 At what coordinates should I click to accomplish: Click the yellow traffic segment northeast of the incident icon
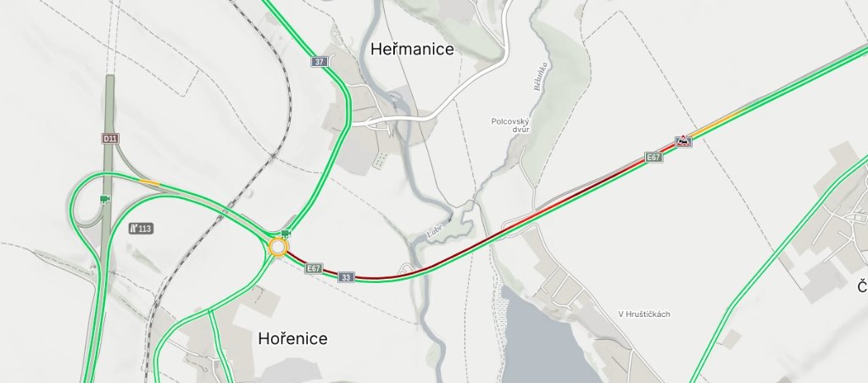[719, 123]
